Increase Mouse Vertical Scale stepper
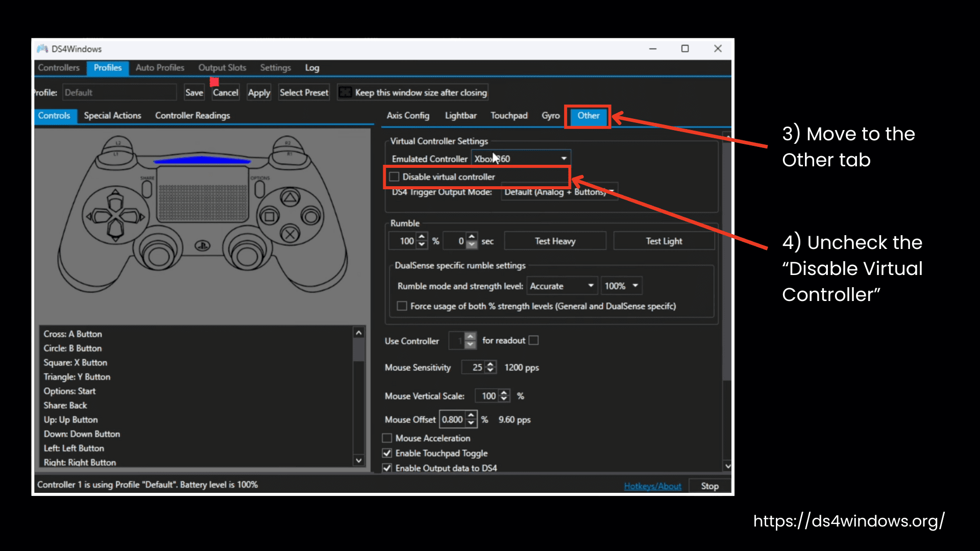The width and height of the screenshot is (980, 551). (504, 392)
